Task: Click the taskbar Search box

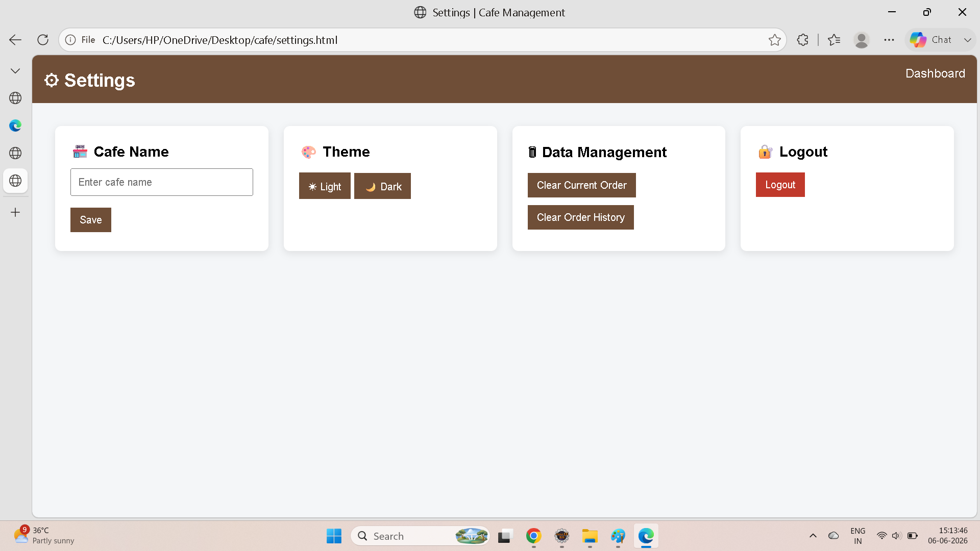Action: (420, 536)
